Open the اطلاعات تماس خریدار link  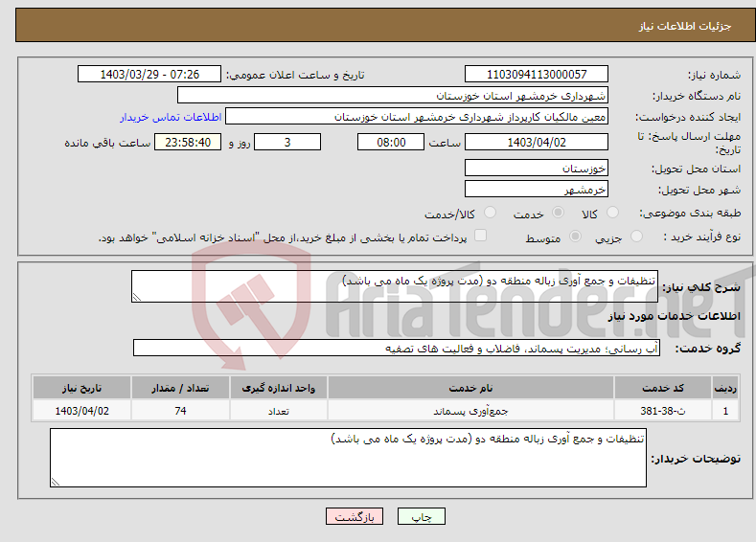[171, 117]
